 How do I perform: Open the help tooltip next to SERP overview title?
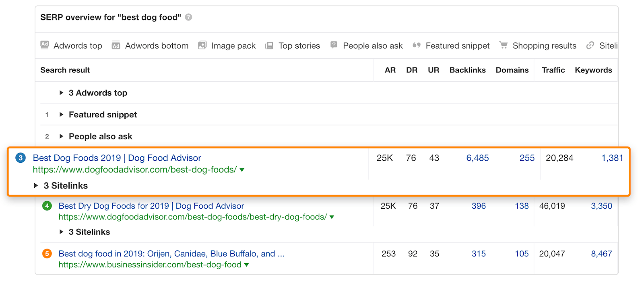pyautogui.click(x=188, y=17)
